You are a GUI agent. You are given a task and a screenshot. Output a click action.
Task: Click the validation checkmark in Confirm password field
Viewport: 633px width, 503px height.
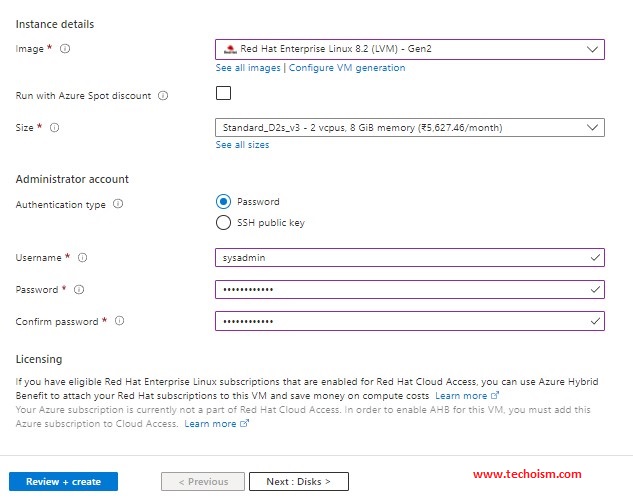[595, 321]
